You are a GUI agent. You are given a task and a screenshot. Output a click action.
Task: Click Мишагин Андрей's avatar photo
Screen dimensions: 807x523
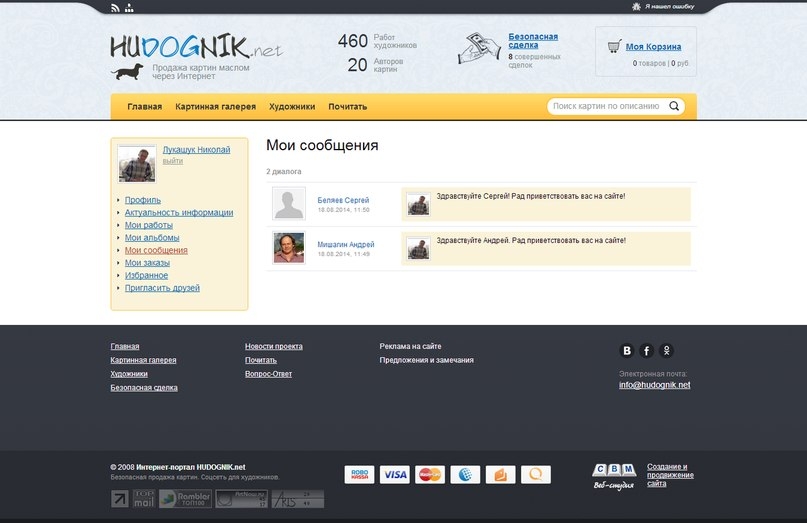pyautogui.click(x=289, y=247)
